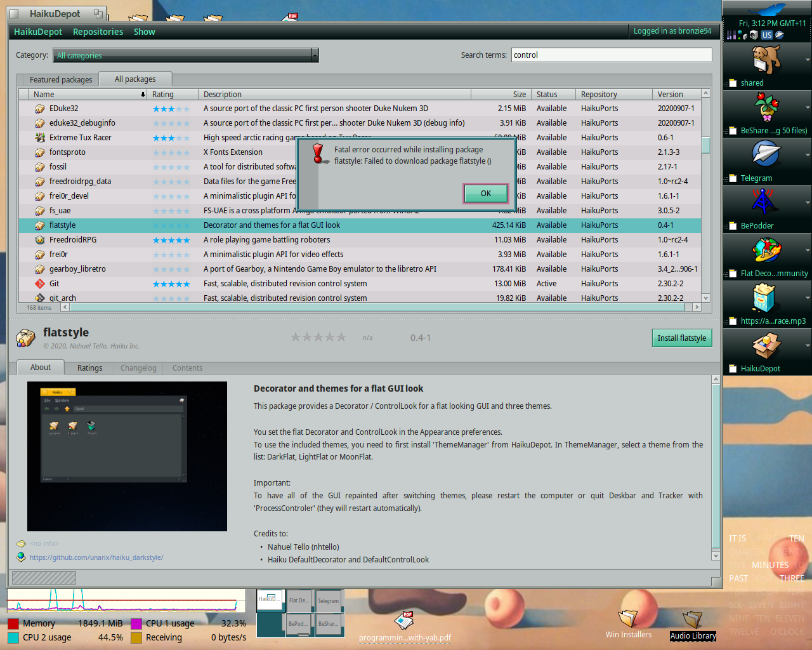Expand the BePodder Deskbar entry arrow
This screenshot has height=650, width=812.
(x=808, y=202)
